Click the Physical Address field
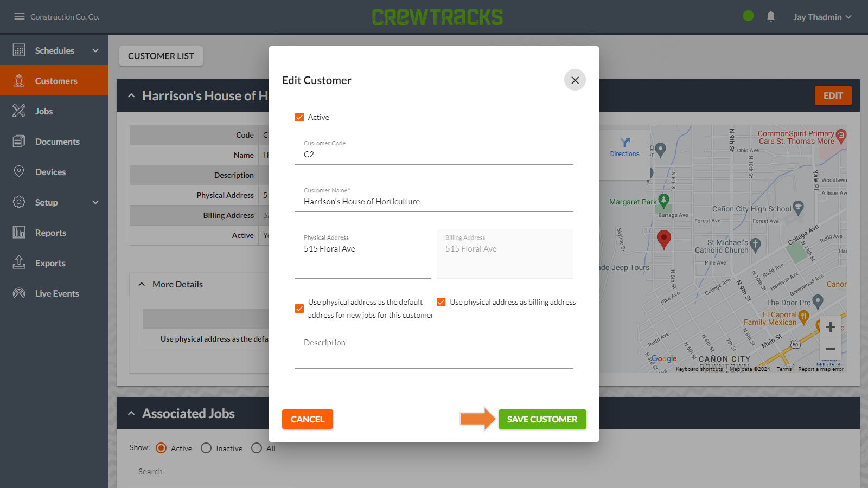Image resolution: width=868 pixels, height=488 pixels. coord(363,254)
